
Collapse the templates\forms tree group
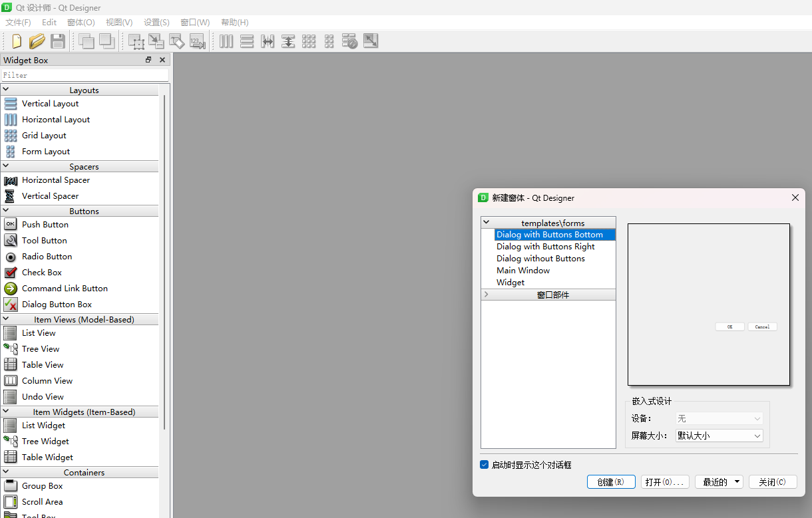(486, 223)
